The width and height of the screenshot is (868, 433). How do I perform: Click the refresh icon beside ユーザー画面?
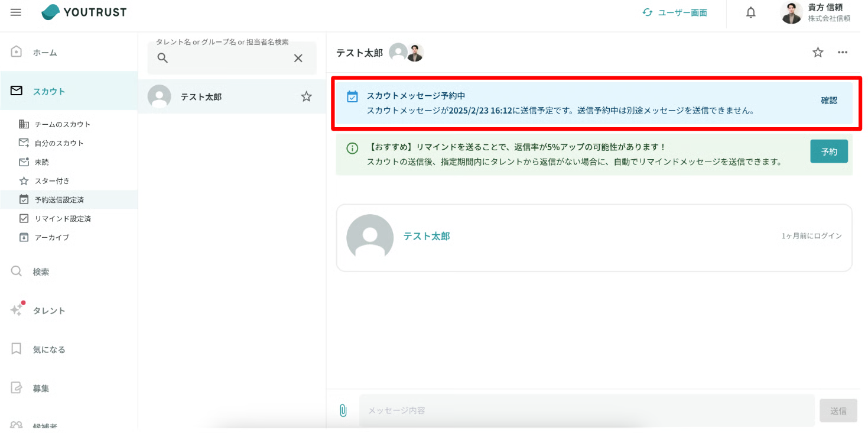click(x=648, y=11)
